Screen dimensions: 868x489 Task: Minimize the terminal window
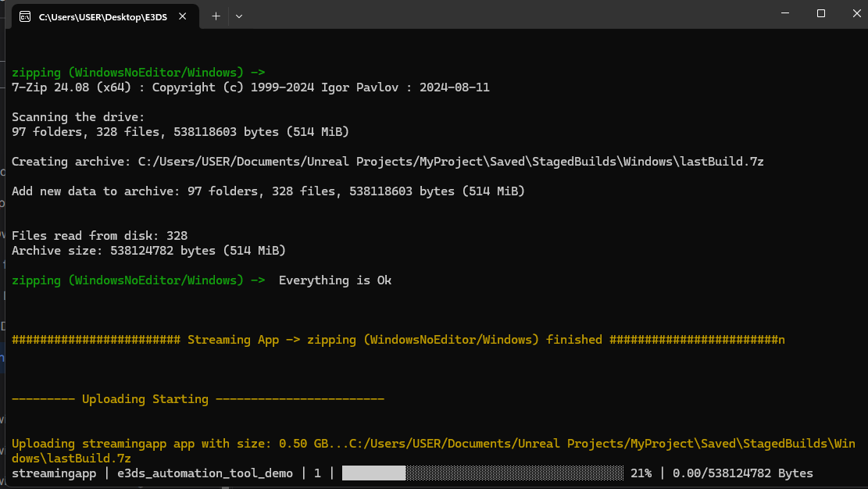pyautogui.click(x=784, y=13)
